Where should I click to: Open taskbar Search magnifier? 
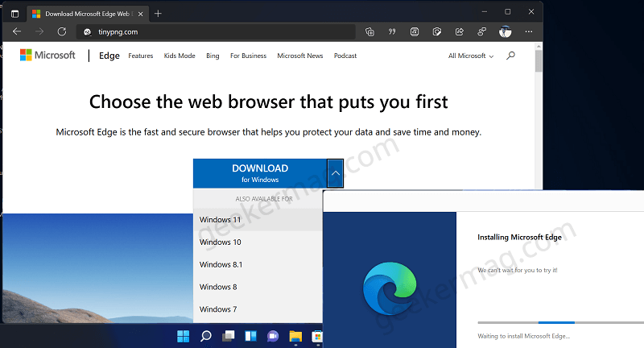206,336
